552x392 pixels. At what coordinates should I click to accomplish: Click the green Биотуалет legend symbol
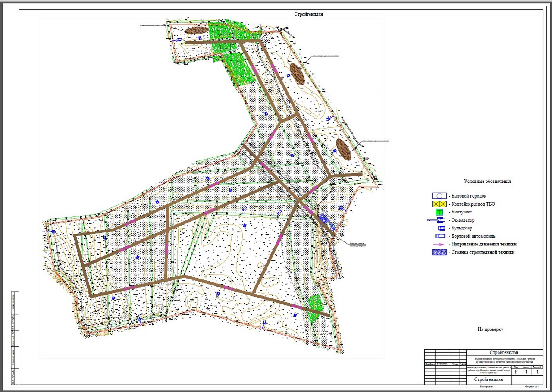coord(439,212)
